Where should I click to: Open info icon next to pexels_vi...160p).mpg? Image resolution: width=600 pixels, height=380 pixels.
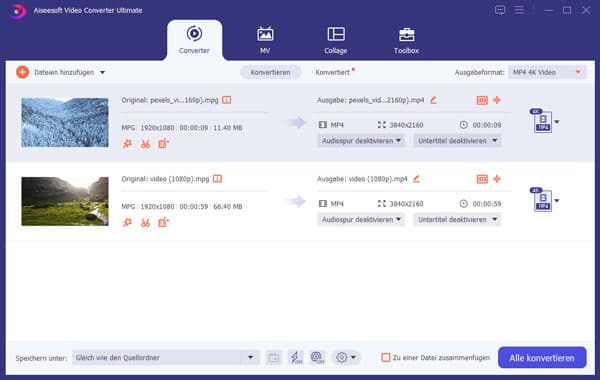click(227, 100)
